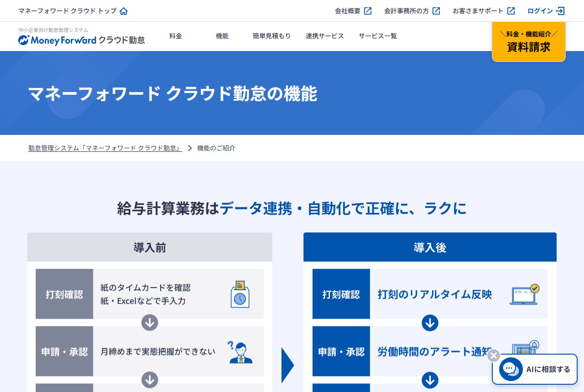Click the blue 打刻確認 label under 導入後
The height and width of the screenshot is (392, 584).
pyautogui.click(x=341, y=294)
